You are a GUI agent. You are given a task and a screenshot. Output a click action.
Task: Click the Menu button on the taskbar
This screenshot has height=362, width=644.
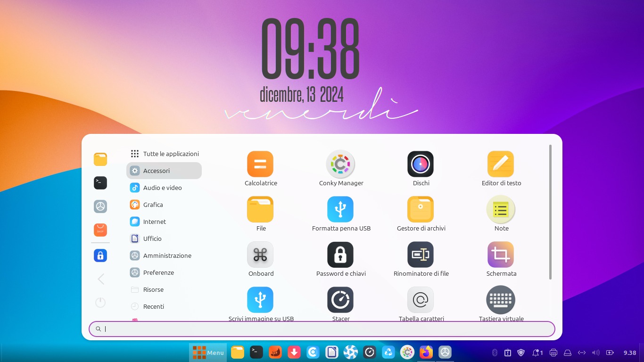[208, 353]
